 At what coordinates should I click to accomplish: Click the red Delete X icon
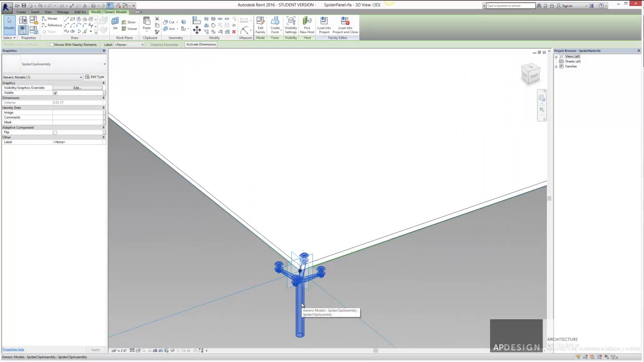(x=233, y=32)
